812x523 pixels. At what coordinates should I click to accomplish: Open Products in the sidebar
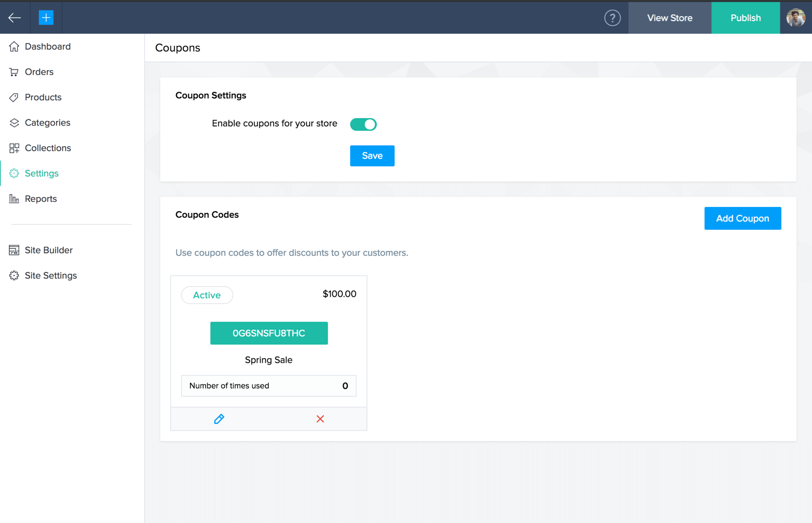click(x=43, y=98)
